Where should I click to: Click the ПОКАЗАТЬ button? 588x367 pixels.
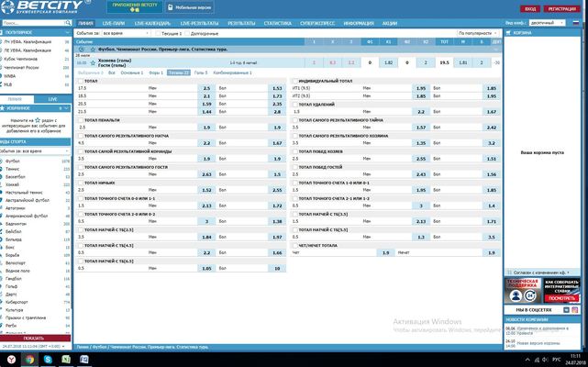35,339
